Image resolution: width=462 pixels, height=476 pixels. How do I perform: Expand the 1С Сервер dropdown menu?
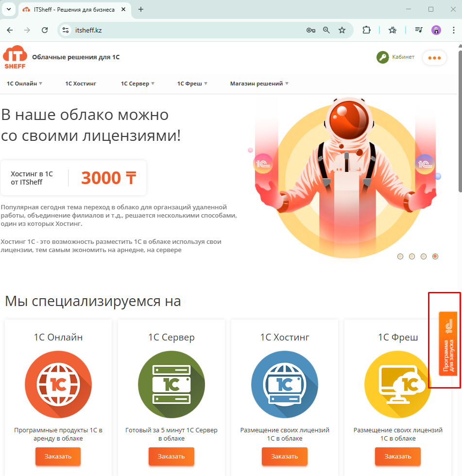[137, 84]
